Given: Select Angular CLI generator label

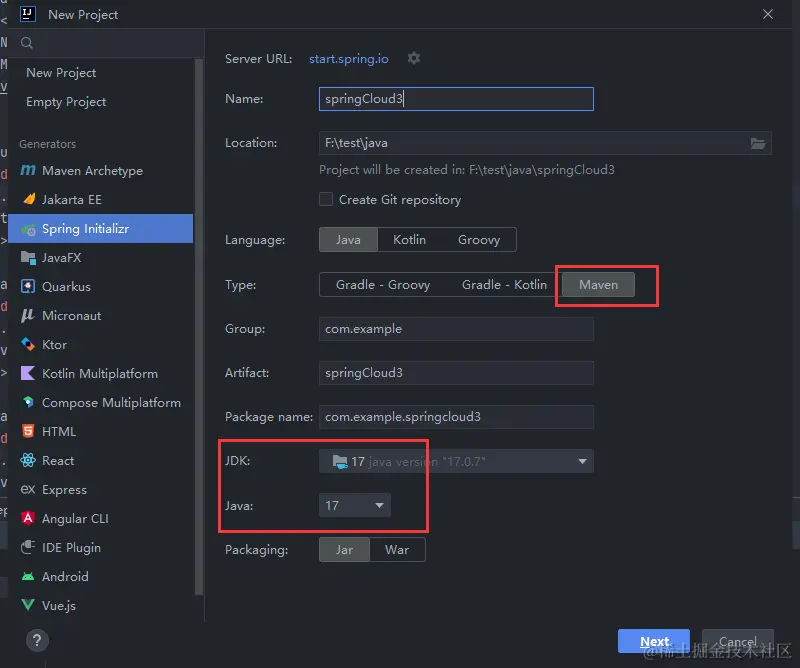Looking at the screenshot, I should [x=75, y=518].
